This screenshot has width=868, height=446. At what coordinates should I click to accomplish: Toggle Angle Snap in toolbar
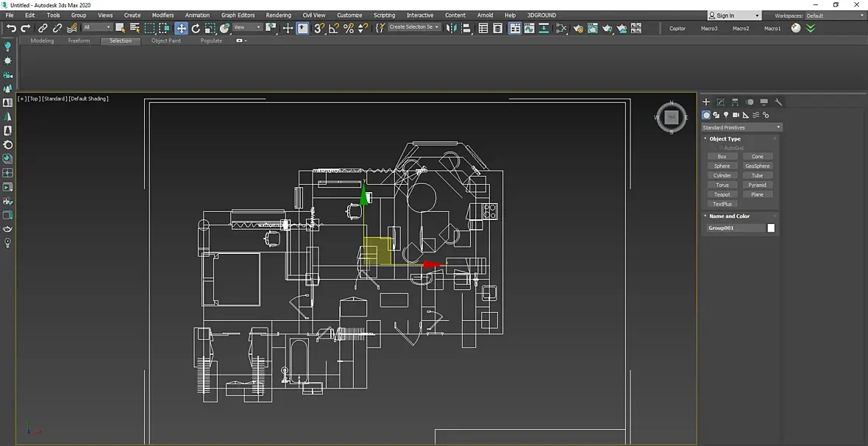click(x=334, y=28)
